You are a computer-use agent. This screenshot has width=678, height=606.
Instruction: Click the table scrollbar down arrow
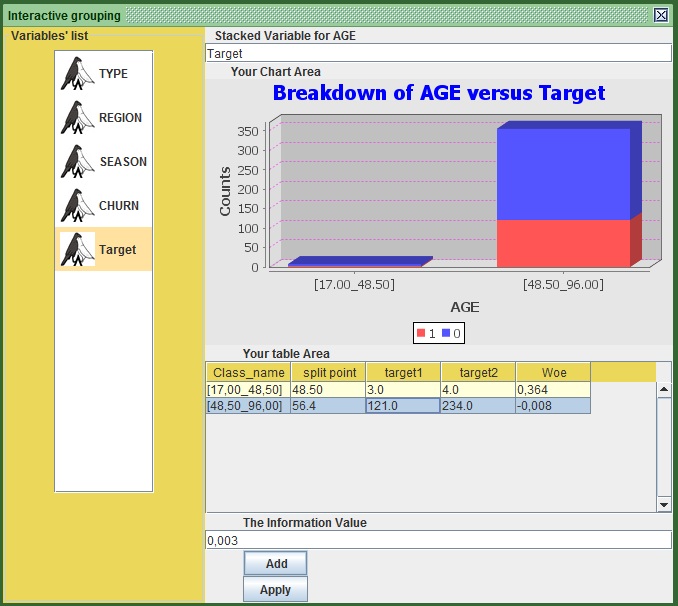point(664,505)
